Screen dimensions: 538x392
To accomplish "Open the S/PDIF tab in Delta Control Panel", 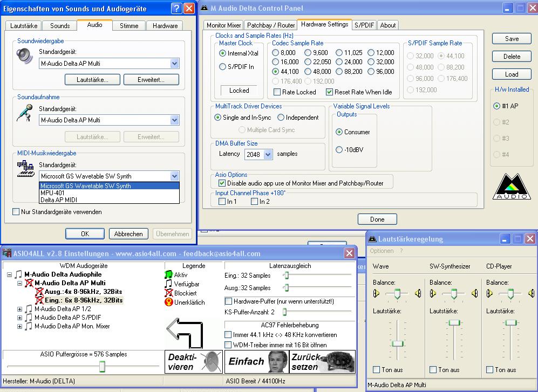I will [x=364, y=25].
